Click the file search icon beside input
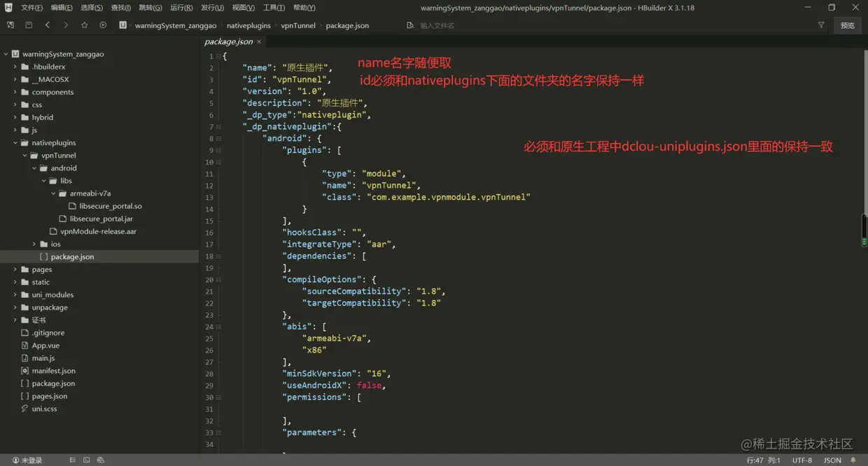868x466 pixels. (x=410, y=25)
